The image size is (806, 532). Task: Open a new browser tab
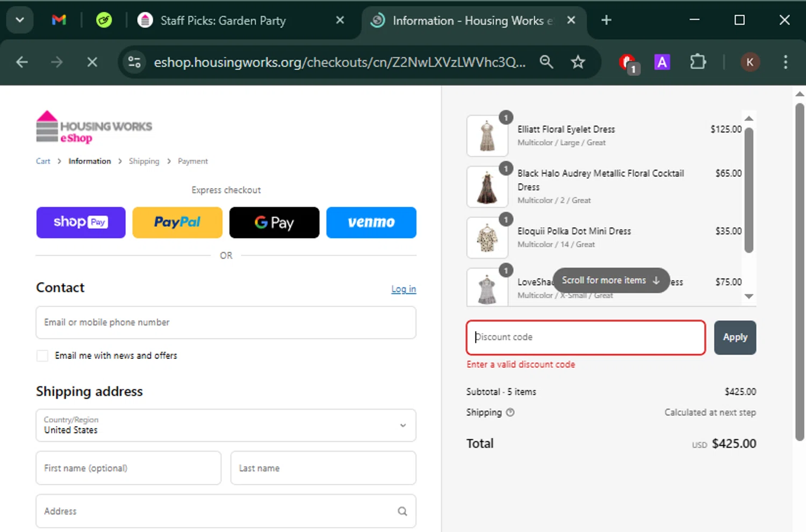point(606,20)
